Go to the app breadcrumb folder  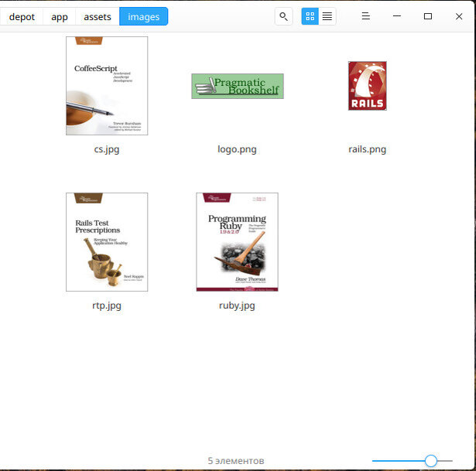pyautogui.click(x=60, y=17)
